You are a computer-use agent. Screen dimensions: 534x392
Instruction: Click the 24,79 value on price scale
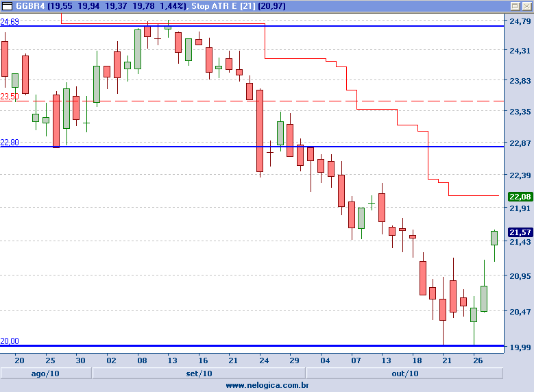pos(519,21)
